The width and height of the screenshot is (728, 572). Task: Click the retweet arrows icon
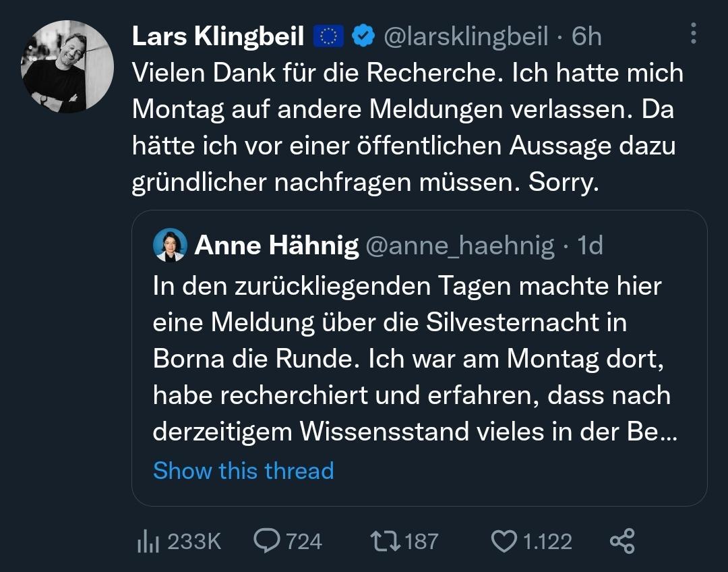click(385, 541)
